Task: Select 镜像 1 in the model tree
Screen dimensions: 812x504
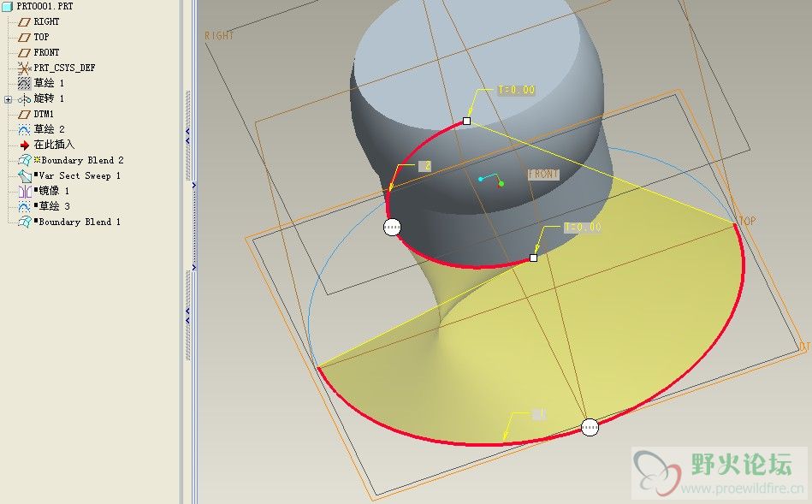Action: coord(52,191)
